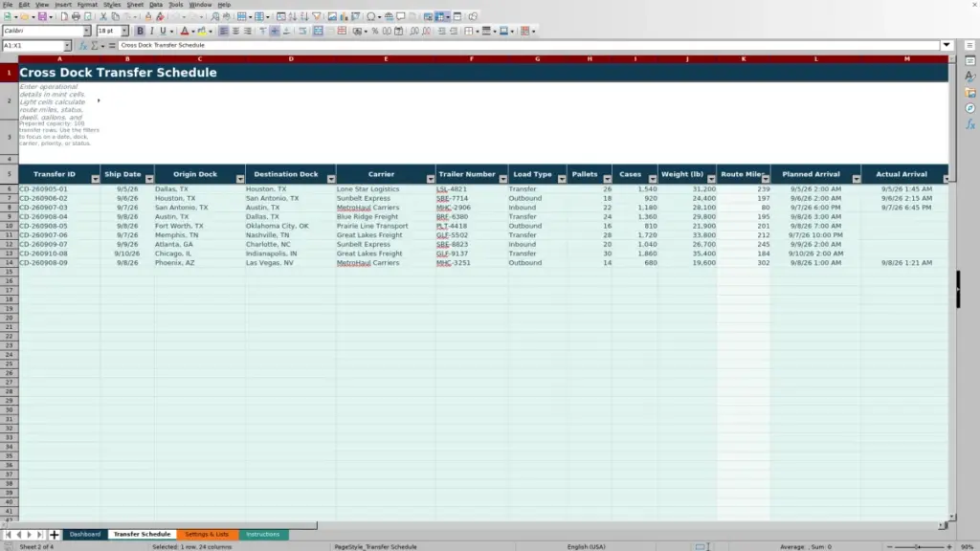Toggle Freeze Rows and Columns

[x=440, y=17]
